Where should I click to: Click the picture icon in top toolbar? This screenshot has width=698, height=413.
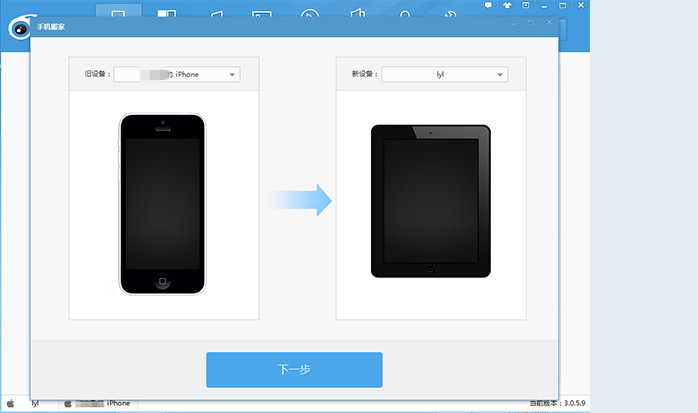coord(262,14)
